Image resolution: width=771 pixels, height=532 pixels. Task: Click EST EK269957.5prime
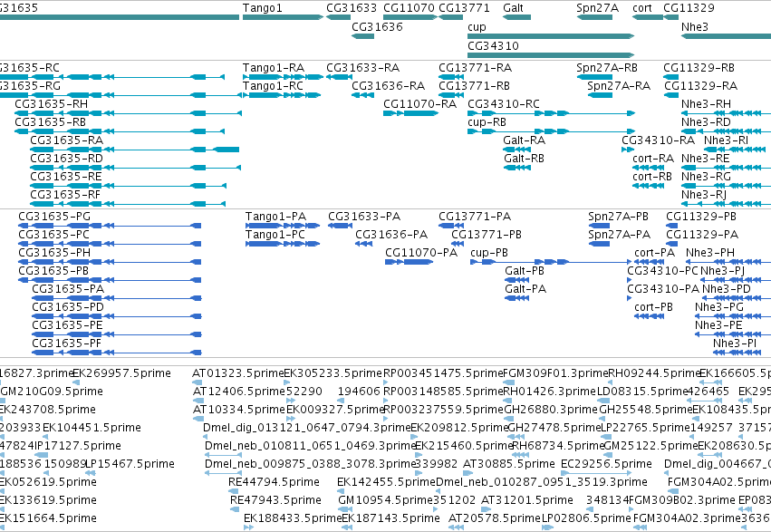point(121,373)
